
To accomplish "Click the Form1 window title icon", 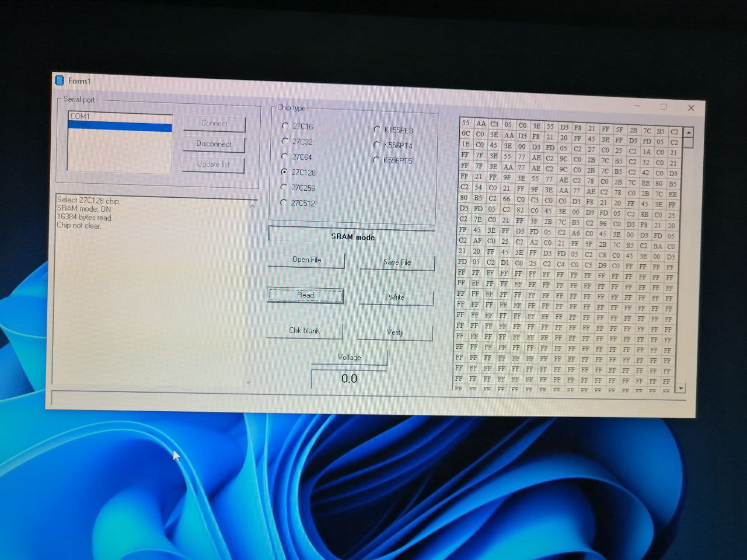I will pos(59,80).
